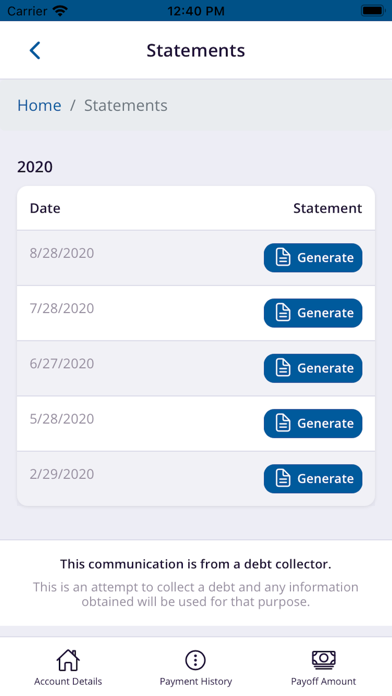This screenshot has height=696, width=392.
Task: Open Payoff Amount money icon
Action: point(324,660)
